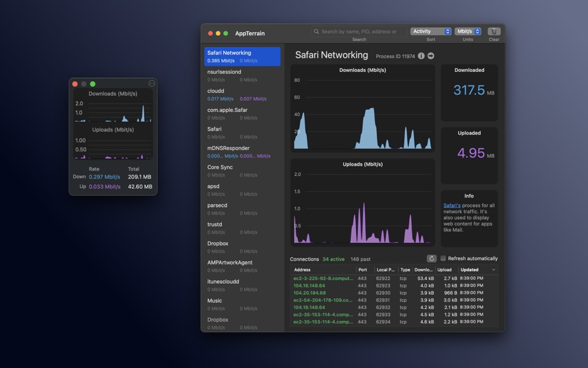Viewport: 588px width, 368px height.
Task: Select Music process
Action: point(242,305)
